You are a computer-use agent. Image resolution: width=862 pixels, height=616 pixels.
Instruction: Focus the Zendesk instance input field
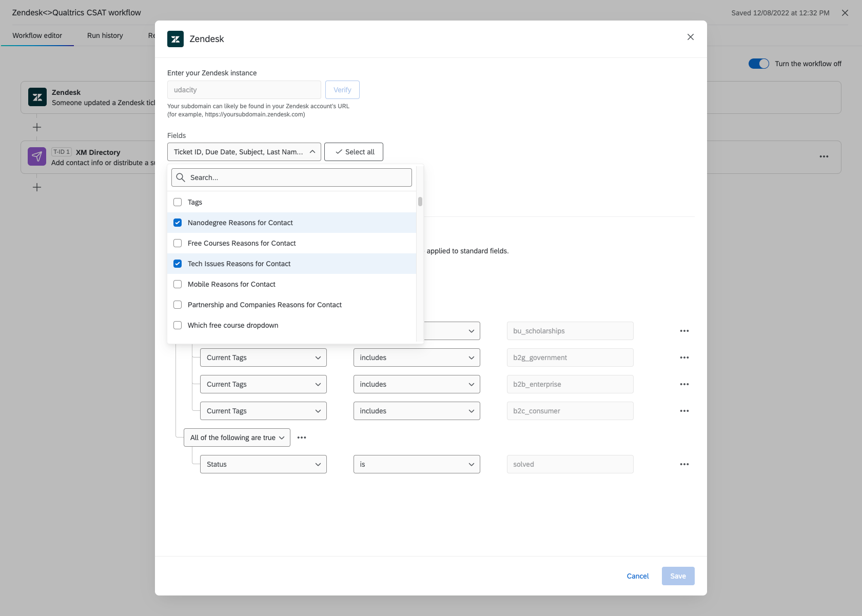(244, 90)
